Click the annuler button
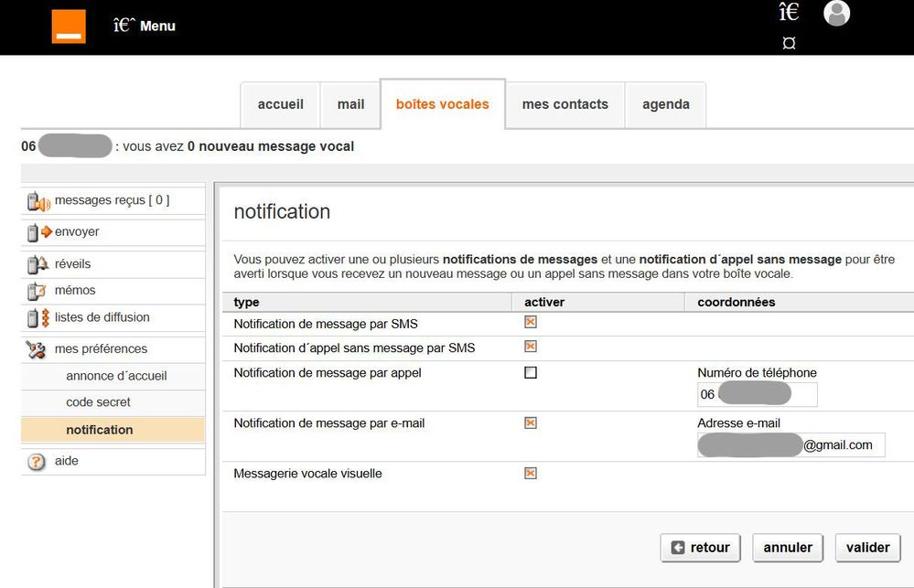Image resolution: width=914 pixels, height=588 pixels. 787,548
